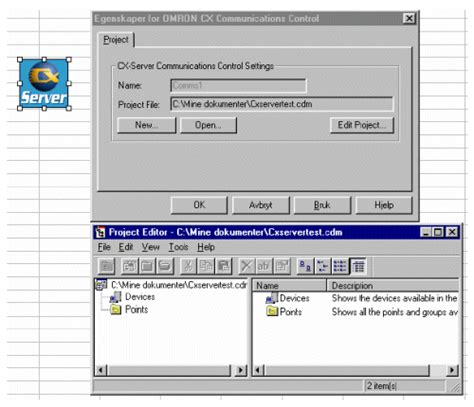The width and height of the screenshot is (474, 407).
Task: Click the Edit Project... button
Action: click(362, 125)
